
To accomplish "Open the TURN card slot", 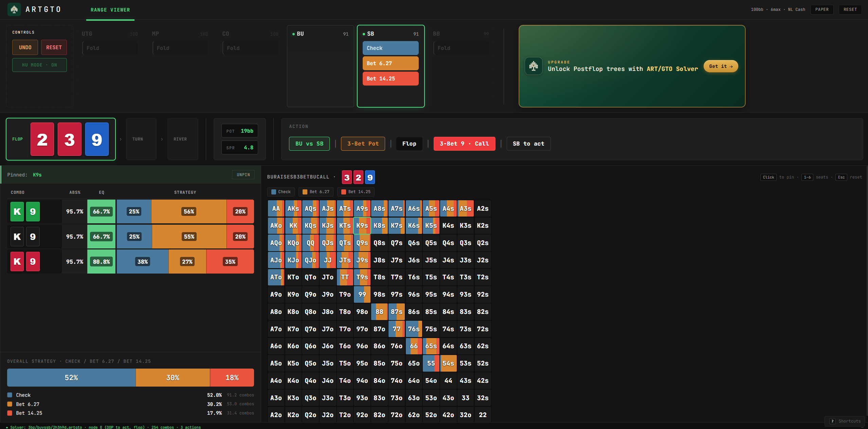I will (141, 139).
